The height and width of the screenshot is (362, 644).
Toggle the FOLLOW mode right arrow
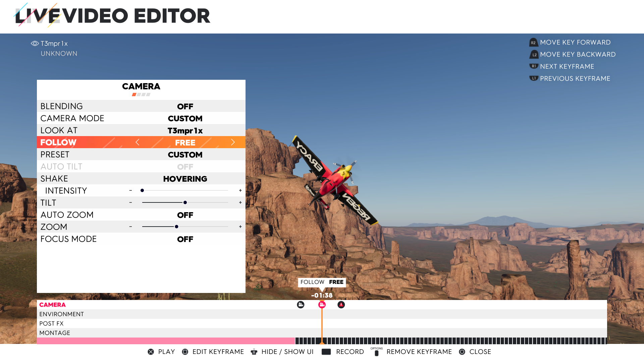(233, 142)
